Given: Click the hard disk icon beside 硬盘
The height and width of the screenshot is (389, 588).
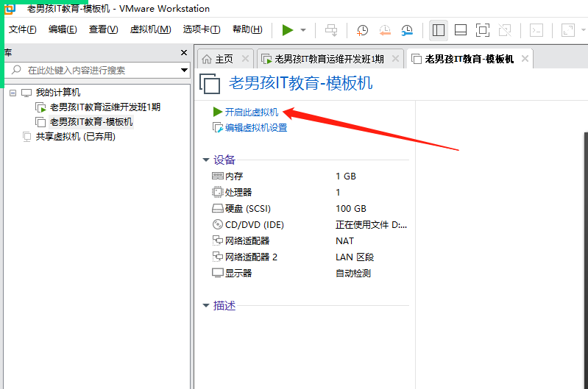Looking at the screenshot, I should (x=218, y=208).
